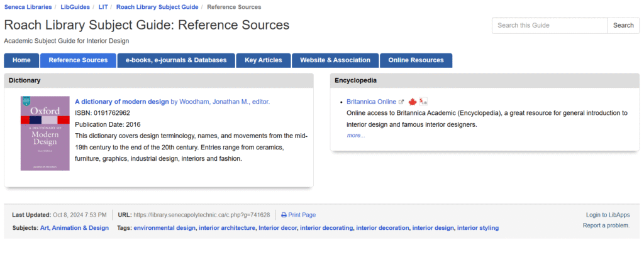
Task: Click Login to LibApps
Action: click(608, 215)
